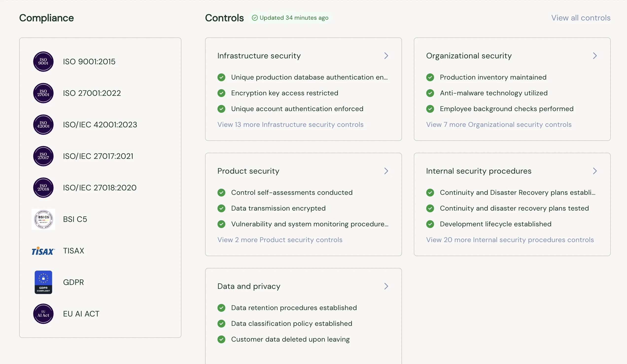
Task: Select ISO/IEC 27018:2020 compliance entry text
Action: coord(100,188)
